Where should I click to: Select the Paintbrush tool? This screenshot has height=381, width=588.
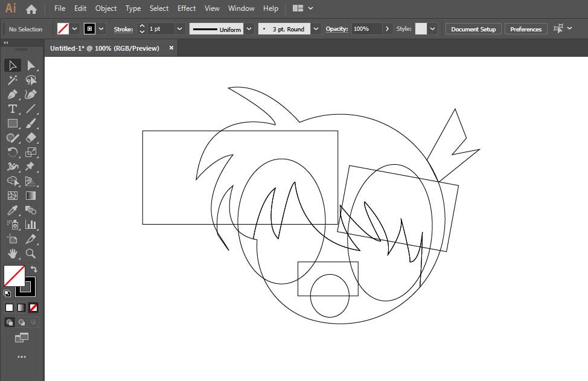pyautogui.click(x=31, y=123)
